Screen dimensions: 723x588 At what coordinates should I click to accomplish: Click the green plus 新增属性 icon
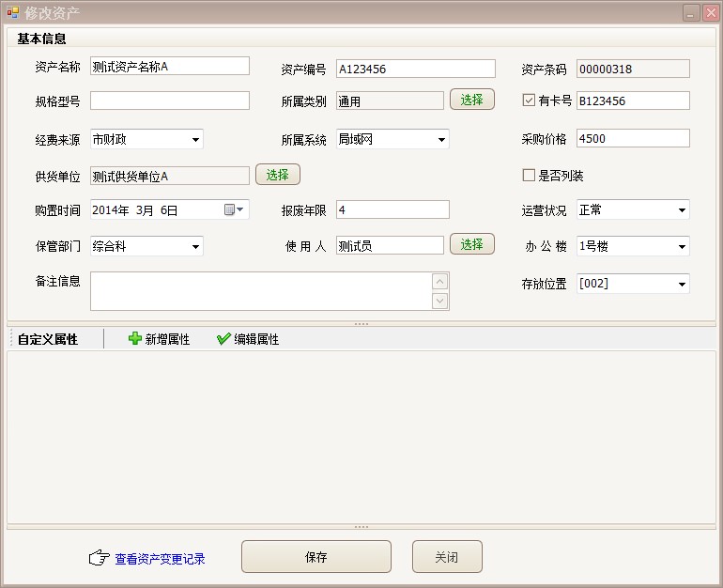click(134, 338)
